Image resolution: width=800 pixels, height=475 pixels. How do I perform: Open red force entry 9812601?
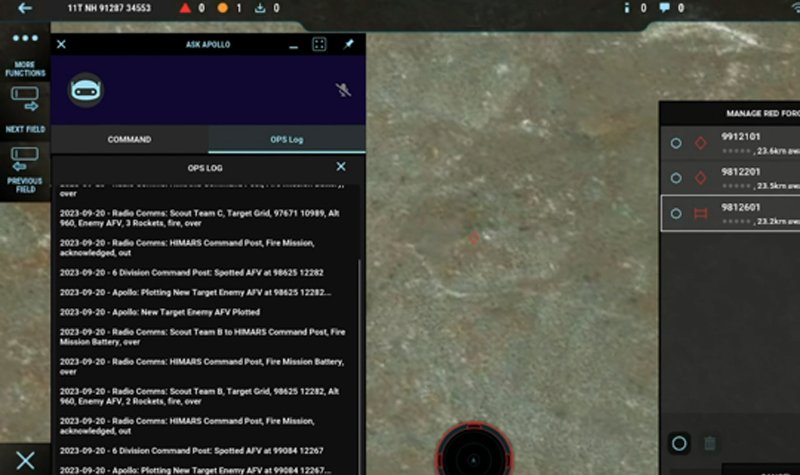click(731, 213)
